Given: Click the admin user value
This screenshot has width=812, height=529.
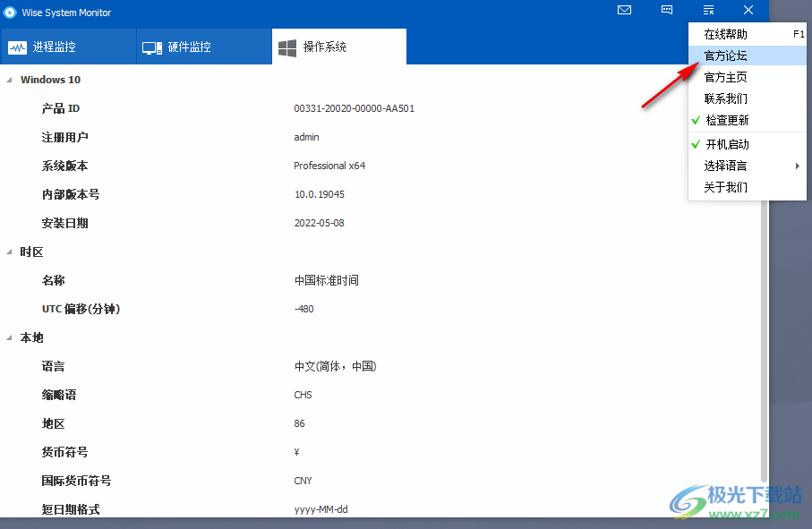Looking at the screenshot, I should (306, 137).
